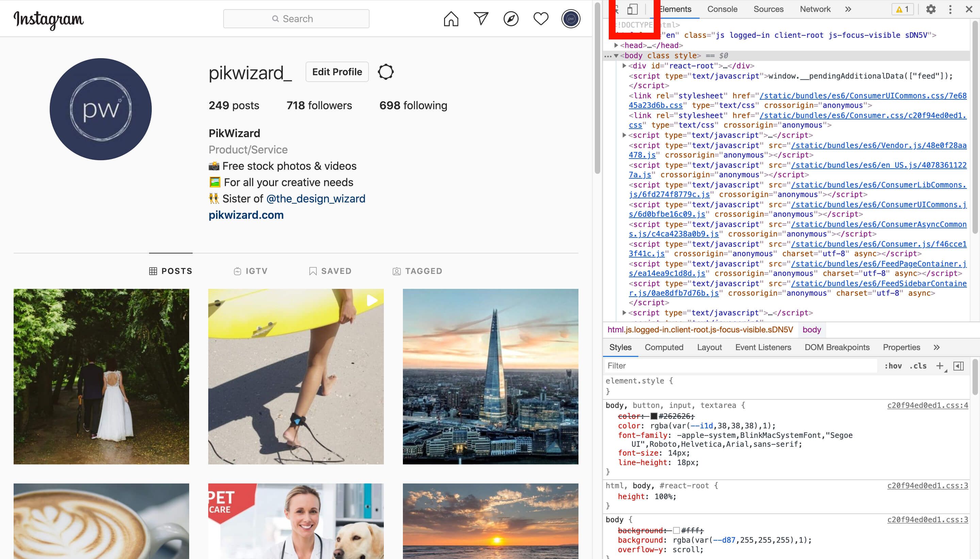Click the page vertical scrollbar
This screenshot has height=559, width=980.
point(597,88)
